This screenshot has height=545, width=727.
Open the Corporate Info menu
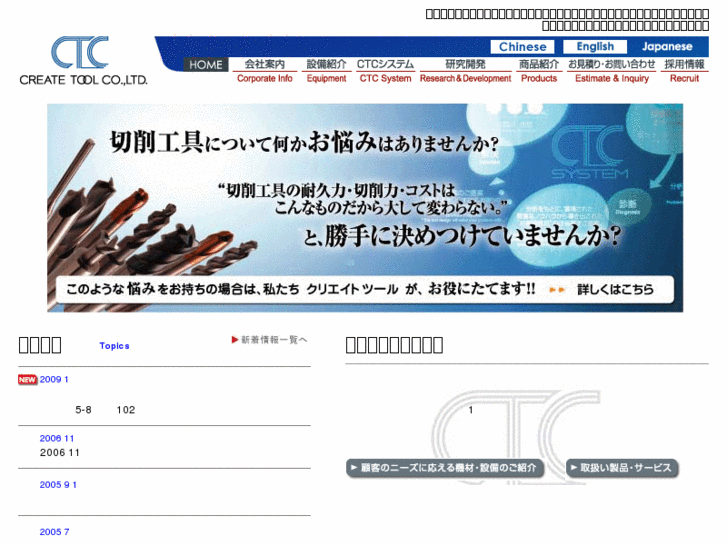tap(264, 71)
